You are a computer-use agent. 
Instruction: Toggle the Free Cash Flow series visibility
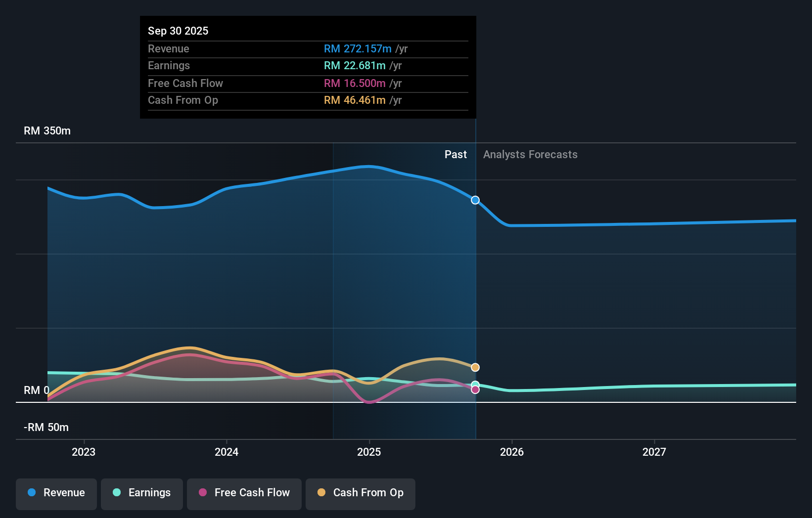click(244, 493)
